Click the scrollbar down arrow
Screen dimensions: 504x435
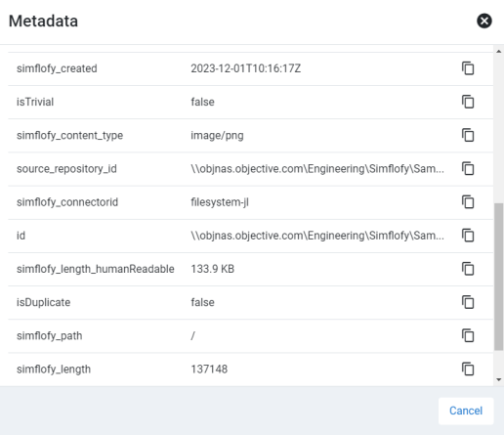click(499, 379)
